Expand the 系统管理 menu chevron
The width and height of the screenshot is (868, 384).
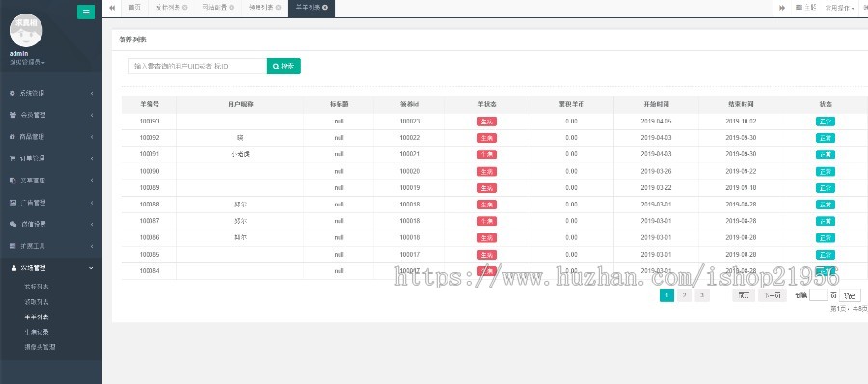[x=92, y=93]
